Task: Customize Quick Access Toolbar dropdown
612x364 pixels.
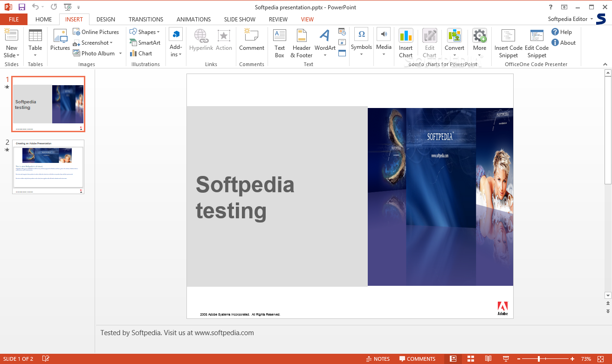Action: pos(78,7)
